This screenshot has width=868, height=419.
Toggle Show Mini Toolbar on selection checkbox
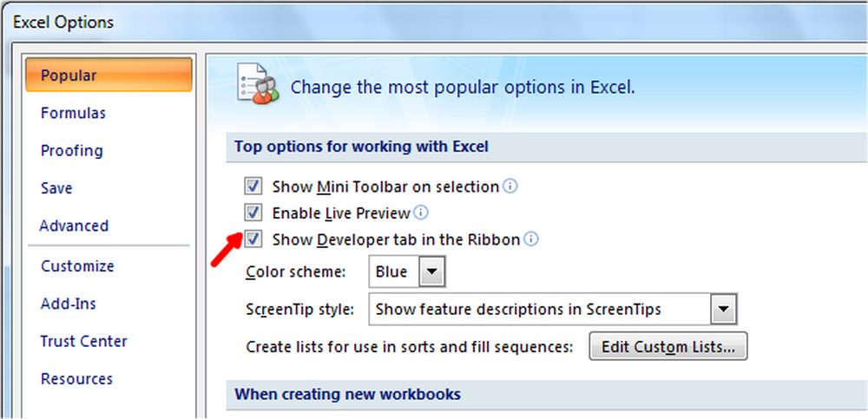pyautogui.click(x=253, y=187)
